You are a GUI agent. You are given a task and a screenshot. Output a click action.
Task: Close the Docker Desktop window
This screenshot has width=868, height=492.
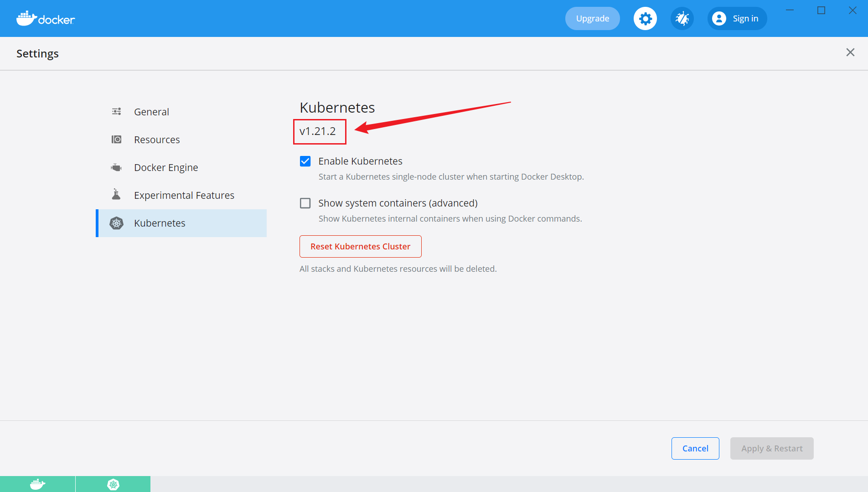tap(852, 10)
